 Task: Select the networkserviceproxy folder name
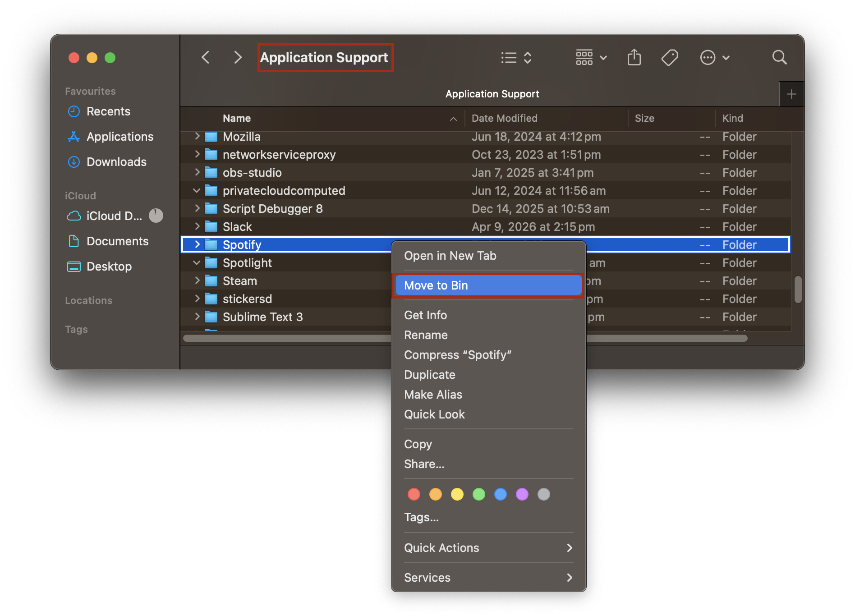click(279, 155)
